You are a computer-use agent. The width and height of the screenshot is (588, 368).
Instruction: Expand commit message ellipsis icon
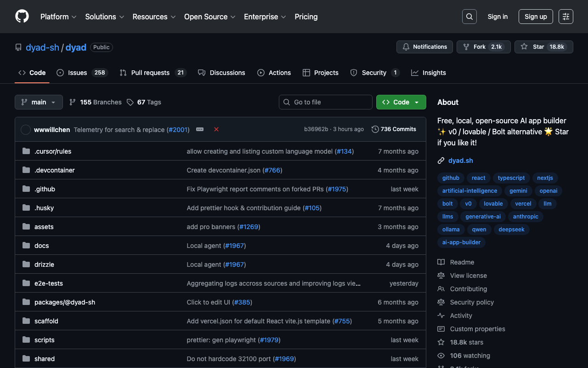[200, 130]
